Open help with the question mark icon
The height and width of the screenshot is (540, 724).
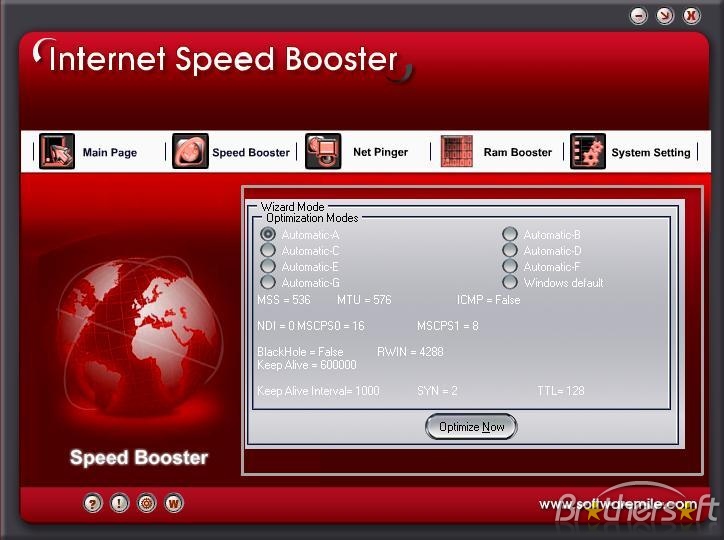point(93,503)
